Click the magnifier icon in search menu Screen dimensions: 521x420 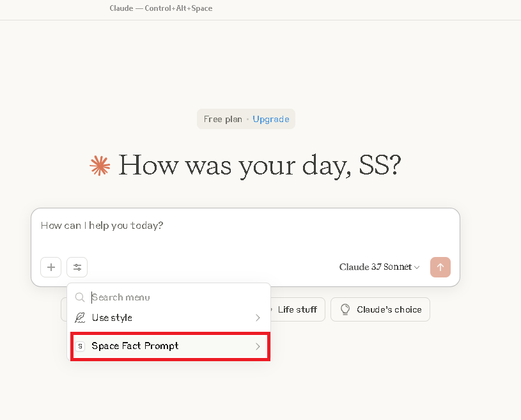(x=80, y=297)
